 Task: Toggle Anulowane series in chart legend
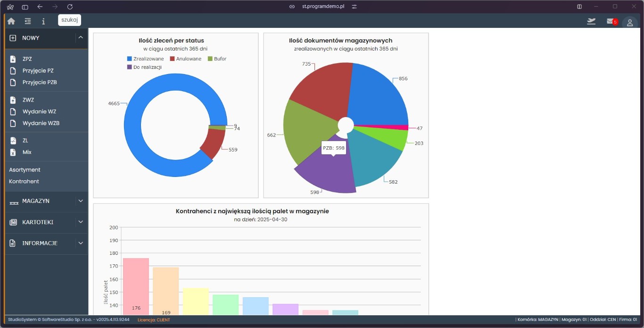tap(185, 59)
